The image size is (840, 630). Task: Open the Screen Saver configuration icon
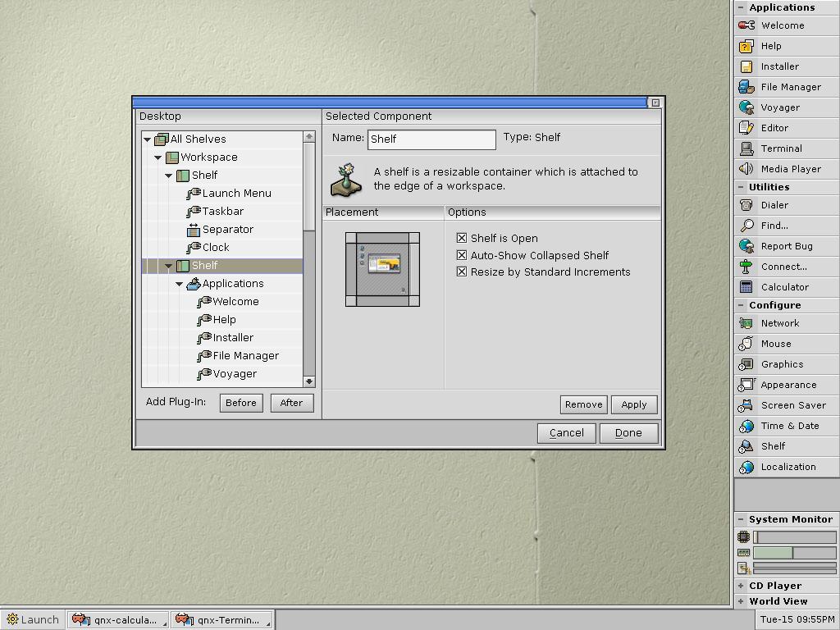pos(746,405)
